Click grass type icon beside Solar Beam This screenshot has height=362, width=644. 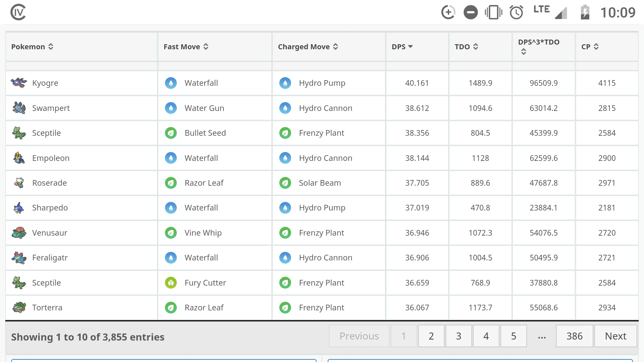pos(285,183)
